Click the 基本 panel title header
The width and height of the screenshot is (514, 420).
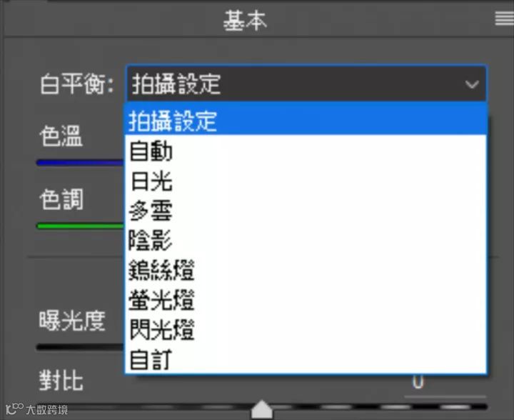tap(245, 20)
